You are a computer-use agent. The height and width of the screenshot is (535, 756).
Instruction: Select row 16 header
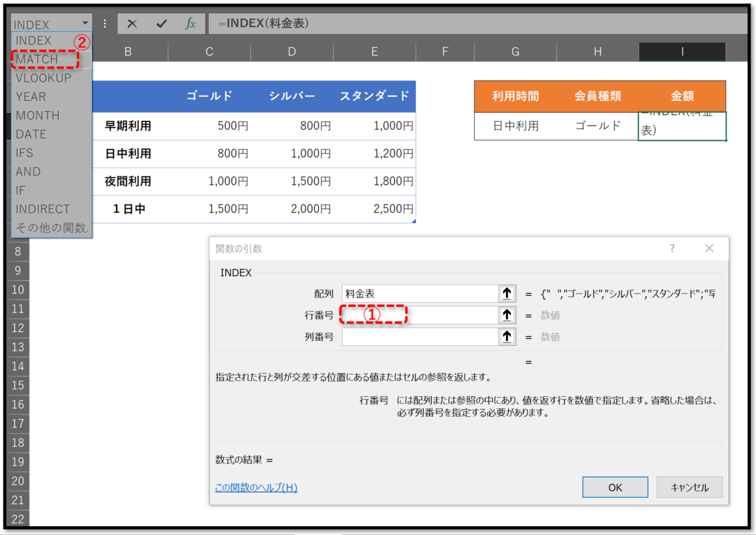pos(18,405)
